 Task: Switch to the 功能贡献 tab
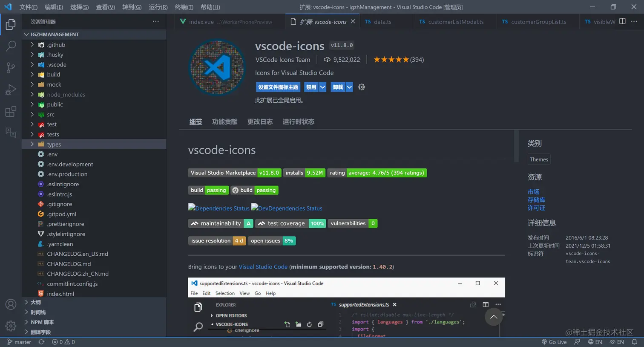tap(224, 122)
